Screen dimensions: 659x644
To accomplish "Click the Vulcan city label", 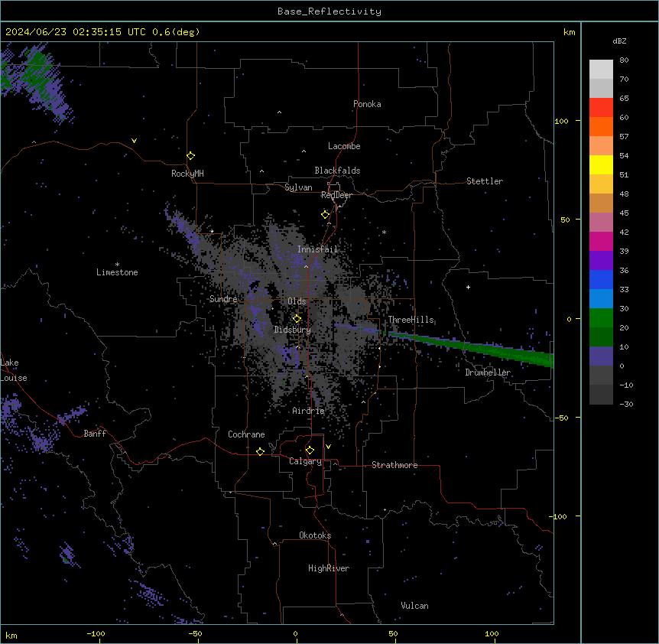I will click(415, 606).
